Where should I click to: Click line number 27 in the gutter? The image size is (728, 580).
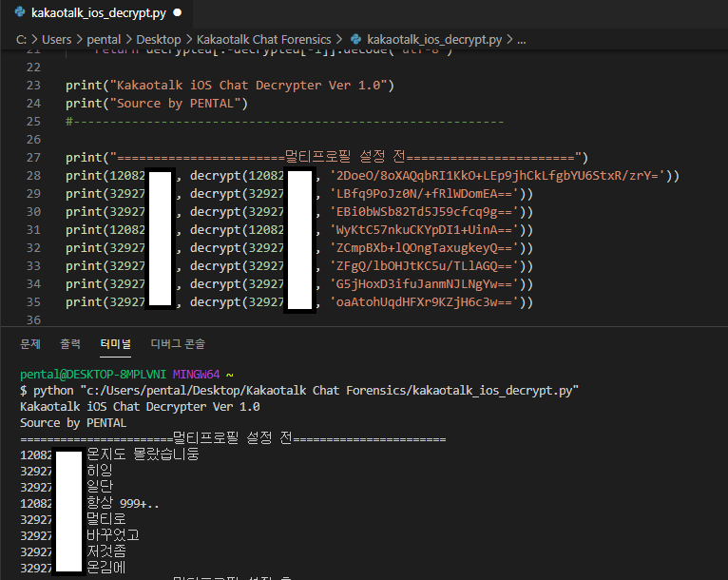[x=33, y=158]
